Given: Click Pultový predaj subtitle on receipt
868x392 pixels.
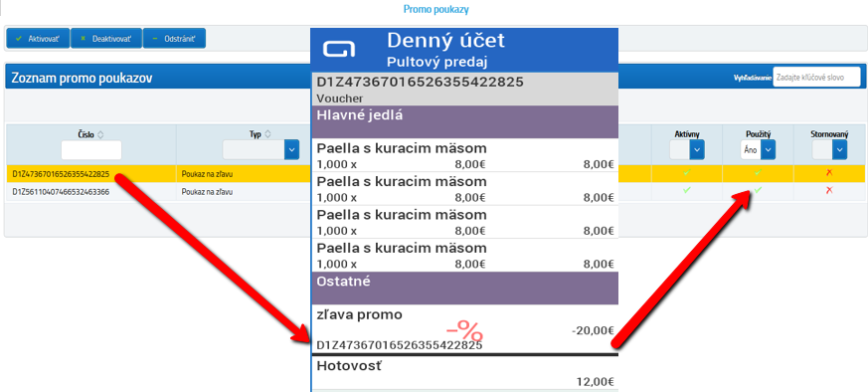Looking at the screenshot, I should (x=436, y=61).
